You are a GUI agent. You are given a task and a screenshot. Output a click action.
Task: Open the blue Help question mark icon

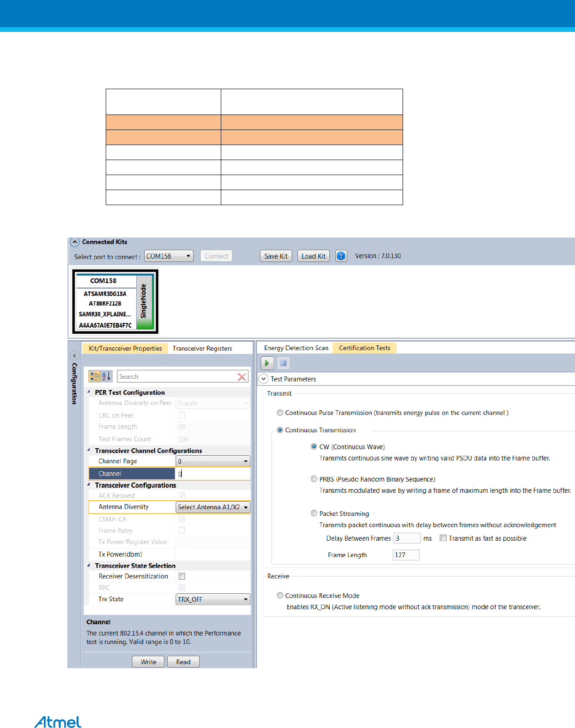click(x=341, y=256)
